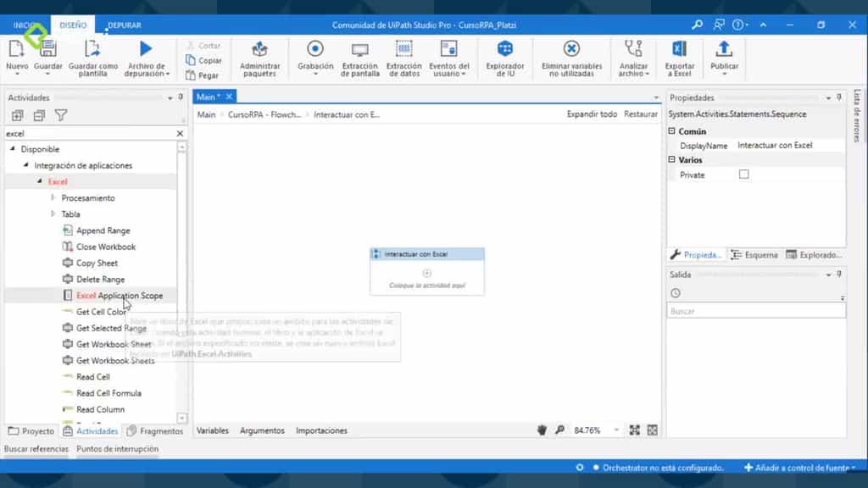Switch to the Esquema panel tab

pos(754,254)
